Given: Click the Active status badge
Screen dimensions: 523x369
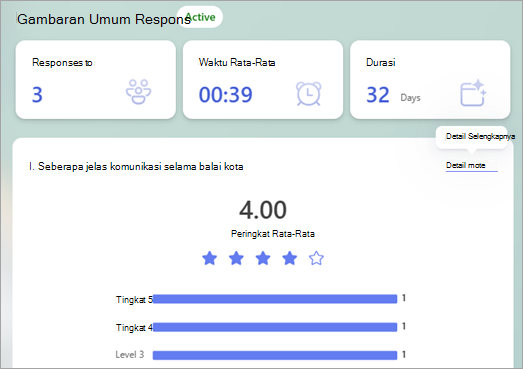Looking at the screenshot, I should pos(200,17).
